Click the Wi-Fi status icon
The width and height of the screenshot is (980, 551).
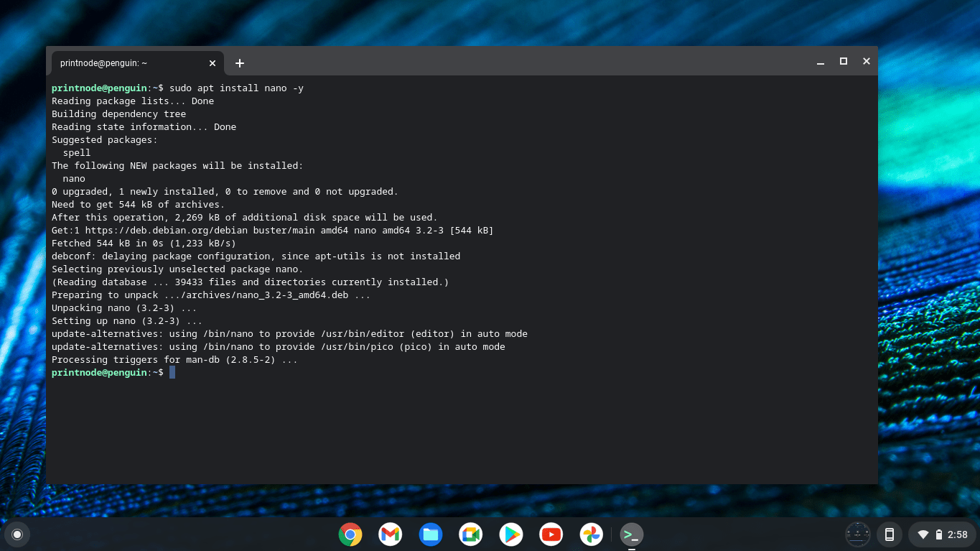923,534
